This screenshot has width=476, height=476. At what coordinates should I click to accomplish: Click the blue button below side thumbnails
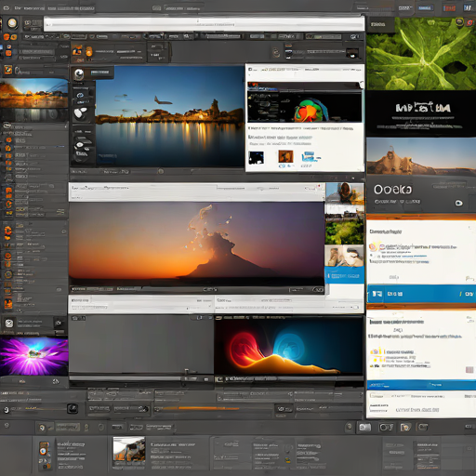click(344, 275)
